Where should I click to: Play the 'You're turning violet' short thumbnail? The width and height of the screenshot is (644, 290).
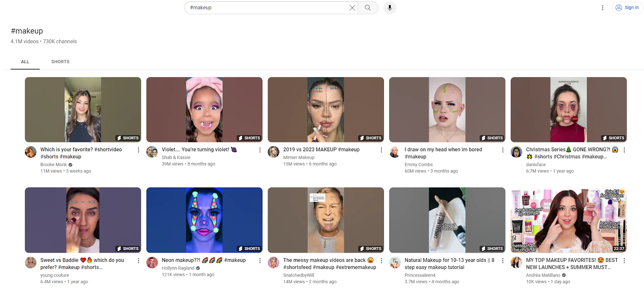[x=204, y=110]
